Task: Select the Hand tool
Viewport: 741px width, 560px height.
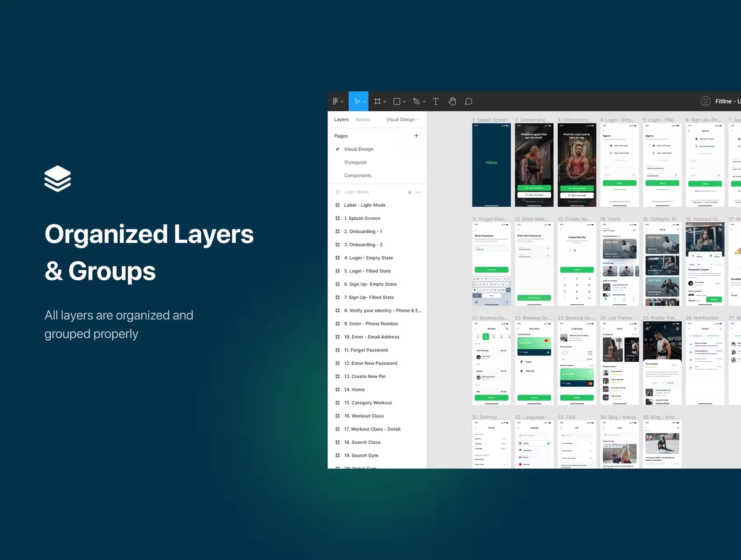Action: [452, 101]
